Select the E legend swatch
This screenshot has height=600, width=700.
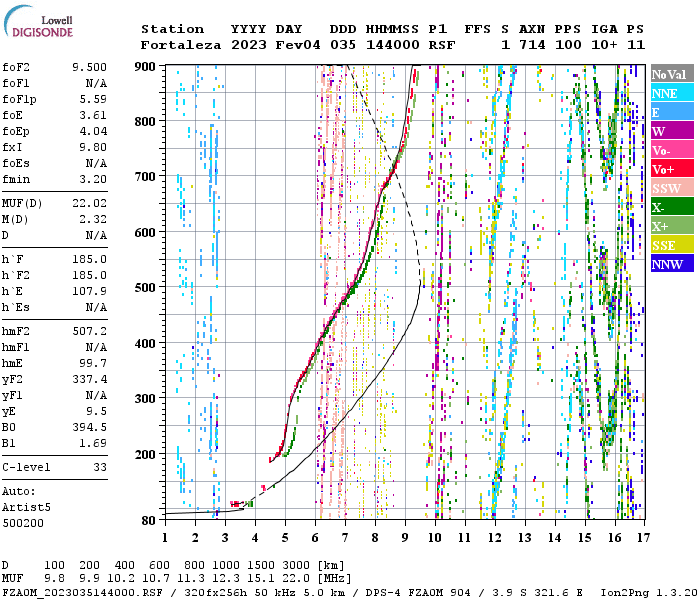click(x=672, y=112)
